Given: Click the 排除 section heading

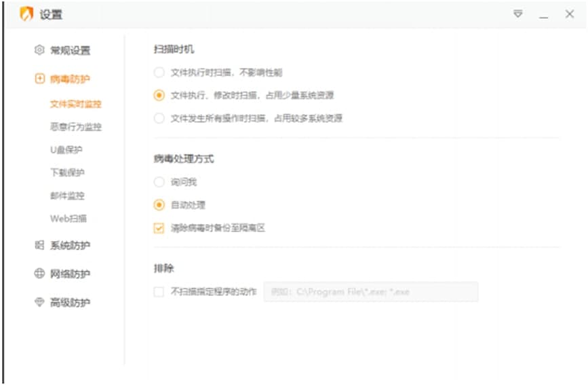Looking at the screenshot, I should tap(164, 268).
